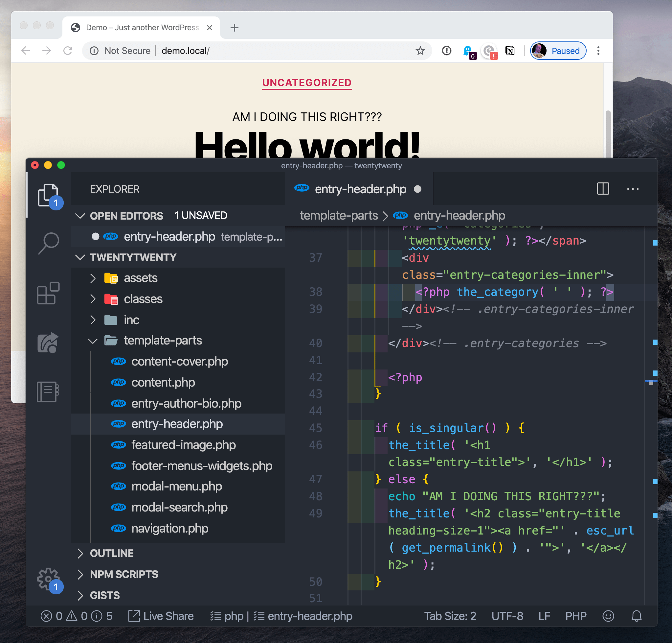Click the UNCATEGORIZED category link
Screen dimensions: 672x643
[307, 83]
